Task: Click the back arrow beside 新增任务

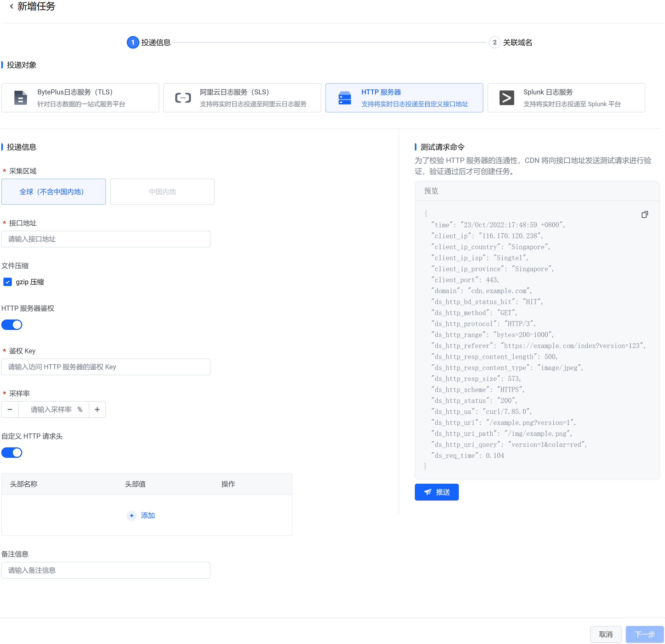Action: point(11,6)
